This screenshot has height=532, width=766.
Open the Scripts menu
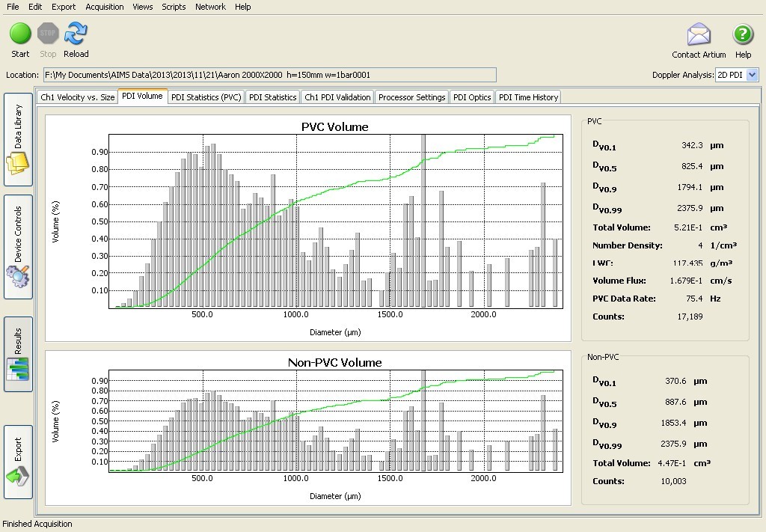click(x=174, y=7)
